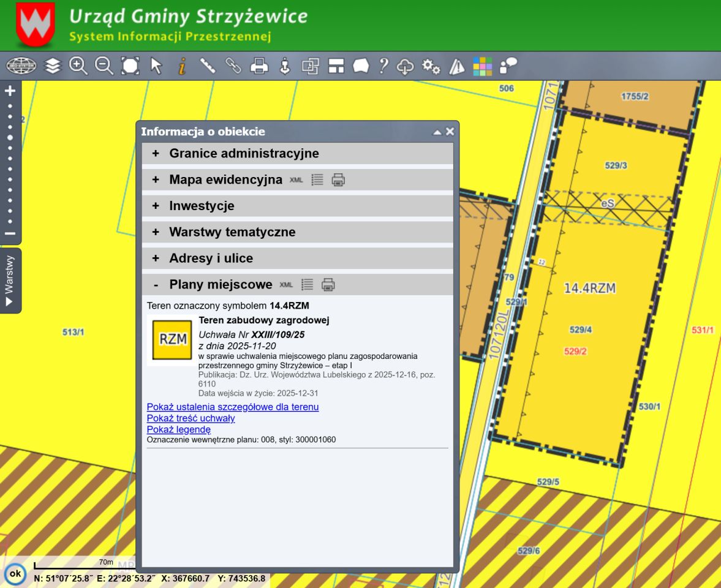Image resolution: width=721 pixels, height=588 pixels.
Task: Activate the object information 'i' tool
Action: tap(182, 66)
